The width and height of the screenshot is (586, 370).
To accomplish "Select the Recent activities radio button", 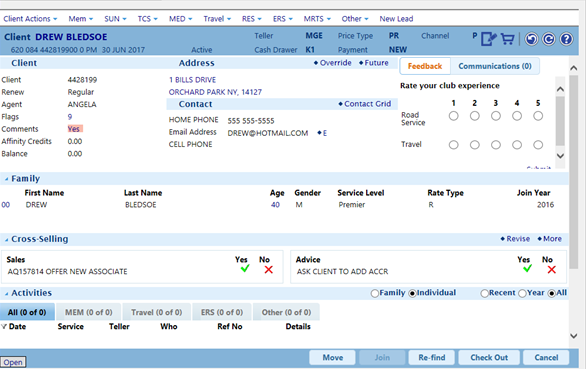I will pyautogui.click(x=484, y=293).
